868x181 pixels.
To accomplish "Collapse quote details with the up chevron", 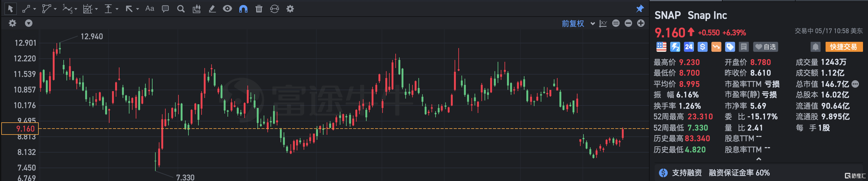I will [x=759, y=159].
